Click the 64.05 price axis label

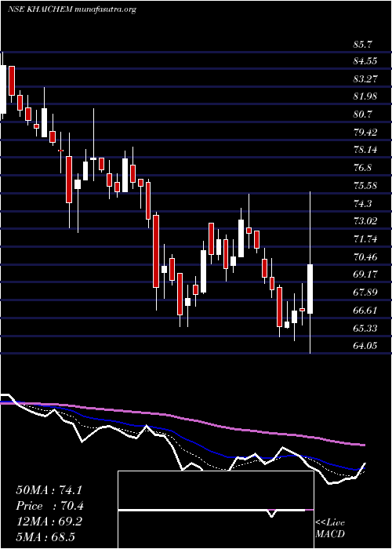pyautogui.click(x=365, y=346)
